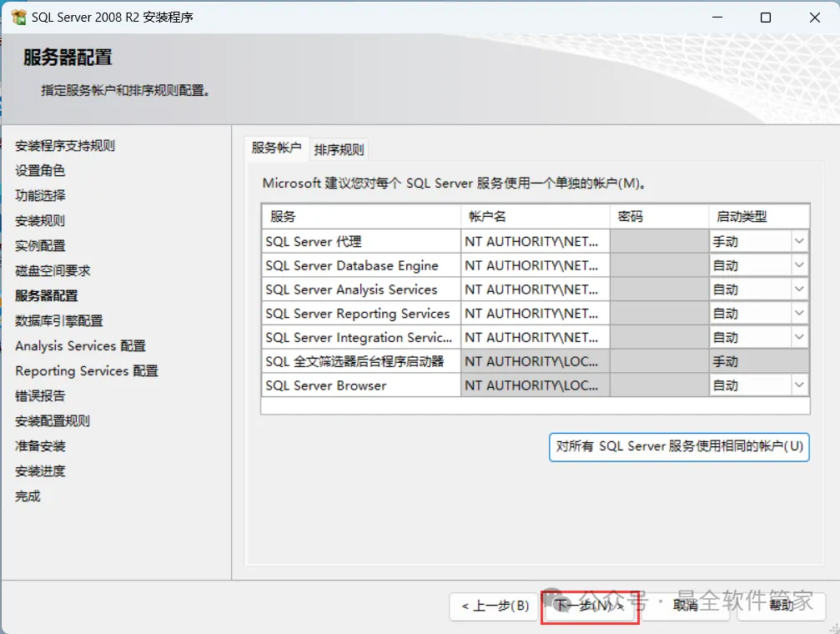This screenshot has width=840, height=634.
Task: Click 完成 step in sidebar
Action: pyautogui.click(x=28, y=496)
